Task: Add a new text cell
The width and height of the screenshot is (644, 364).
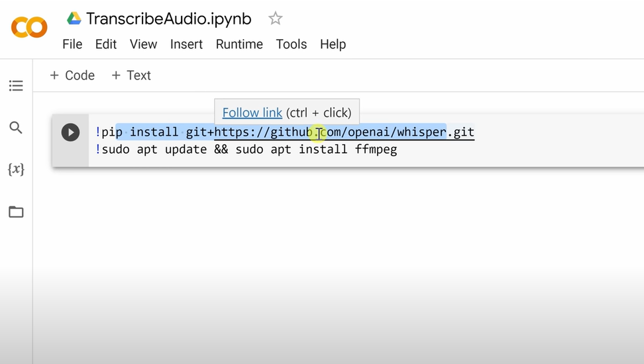Action: 131,75
